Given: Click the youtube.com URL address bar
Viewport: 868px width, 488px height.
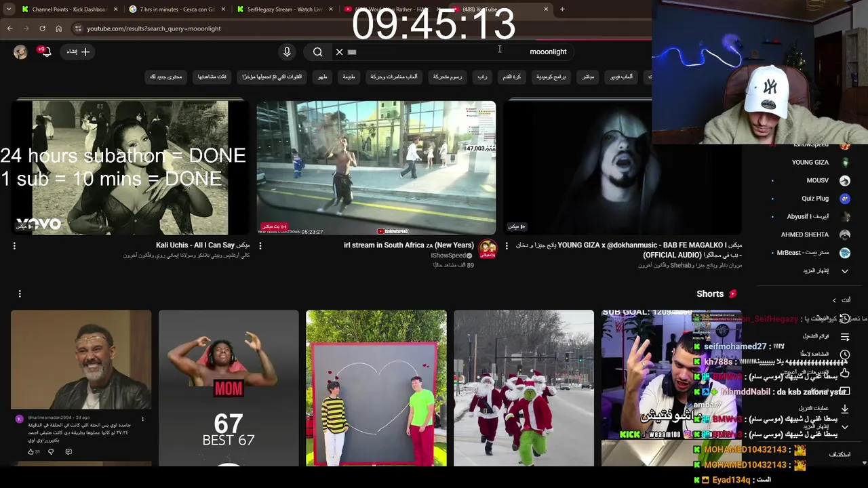Looking at the screenshot, I should coord(359,28).
